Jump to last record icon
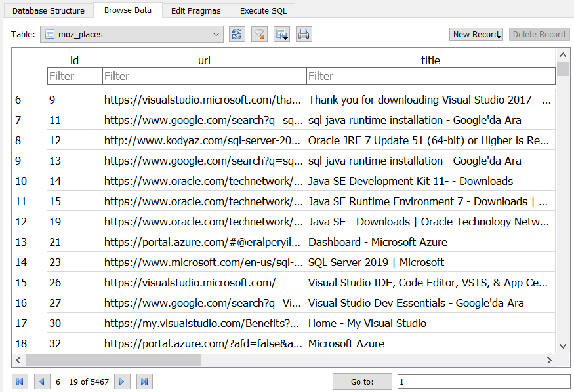Viewport: 574px width, 392px height. pyautogui.click(x=144, y=382)
